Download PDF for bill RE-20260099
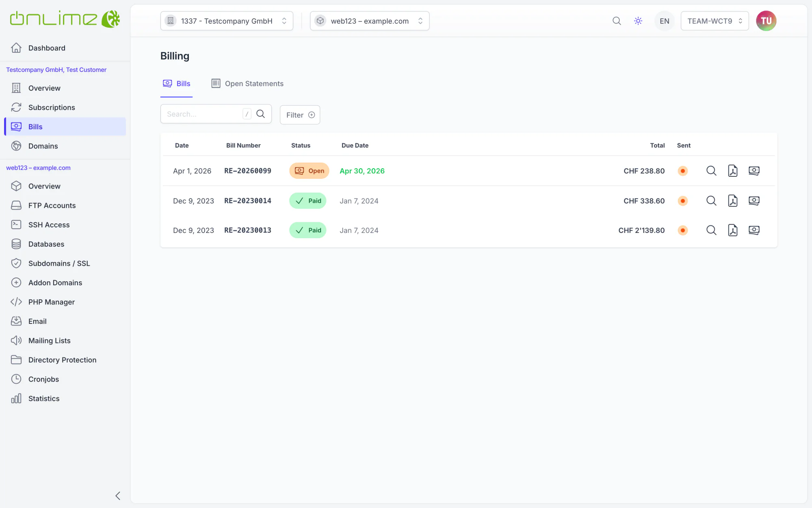This screenshot has width=812, height=508. [x=732, y=171]
